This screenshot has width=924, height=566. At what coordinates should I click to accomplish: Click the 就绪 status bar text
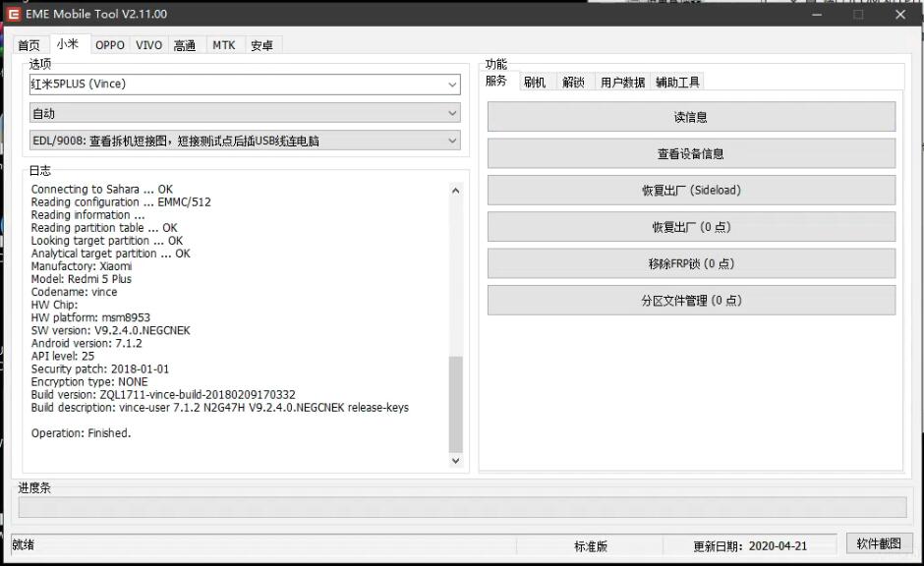click(24, 544)
